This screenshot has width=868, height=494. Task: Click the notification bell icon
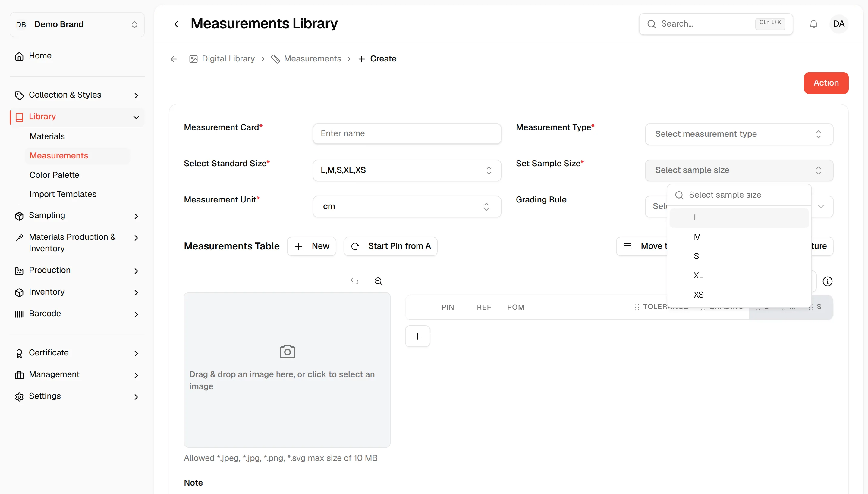pos(813,24)
